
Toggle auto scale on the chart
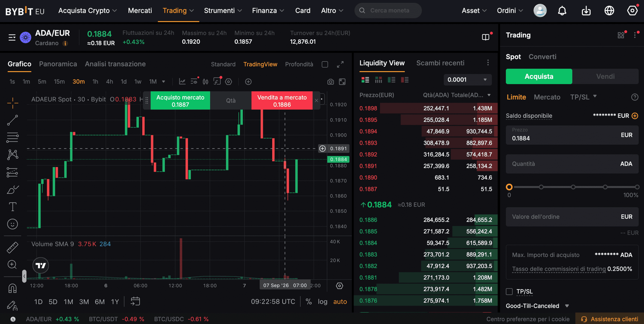(340, 301)
